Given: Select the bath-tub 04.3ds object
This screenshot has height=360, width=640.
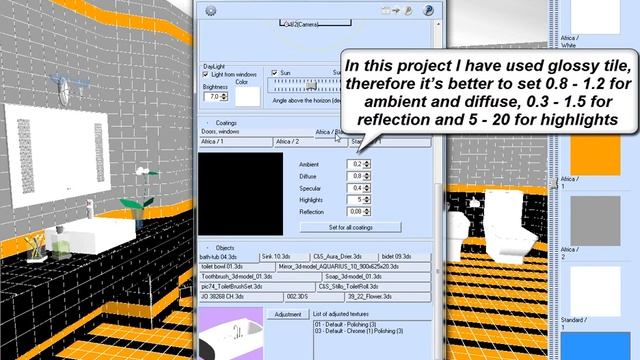Looking at the screenshot, I should 229,257.
